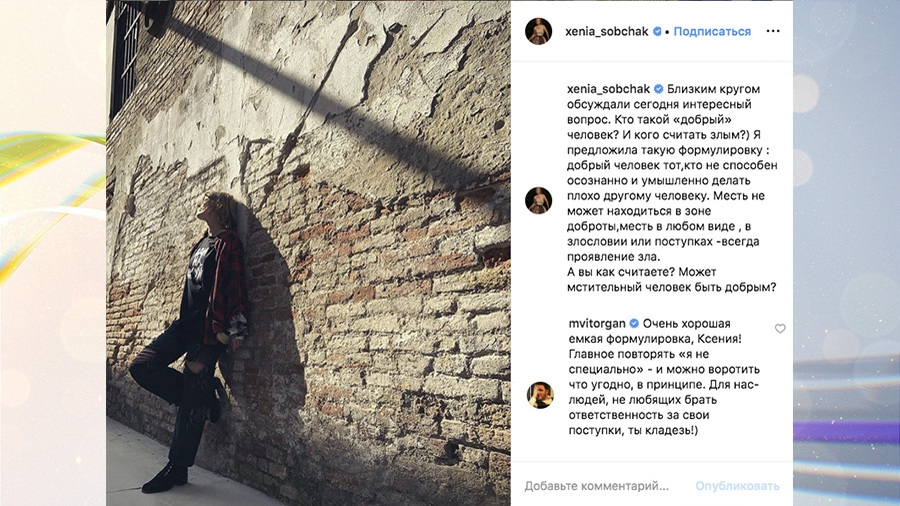Viewport: 900px width, 506px height.
Task: Click the barred window in photo
Action: point(125,56)
